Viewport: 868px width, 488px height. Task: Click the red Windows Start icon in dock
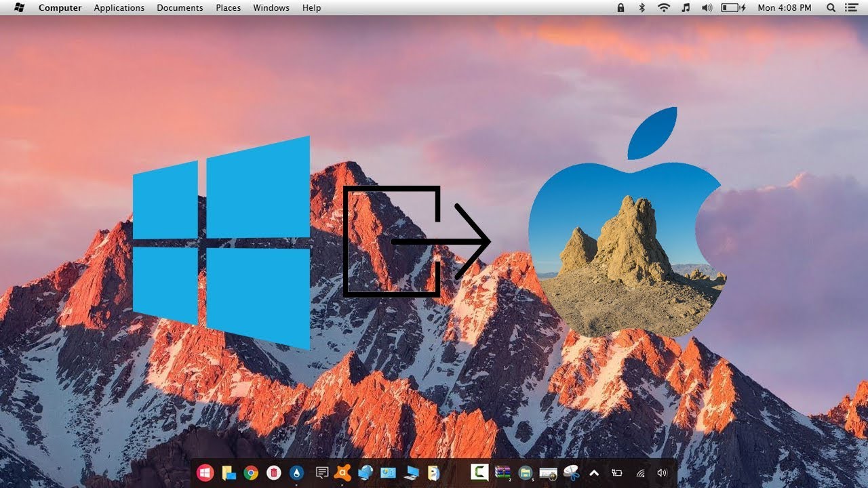205,472
